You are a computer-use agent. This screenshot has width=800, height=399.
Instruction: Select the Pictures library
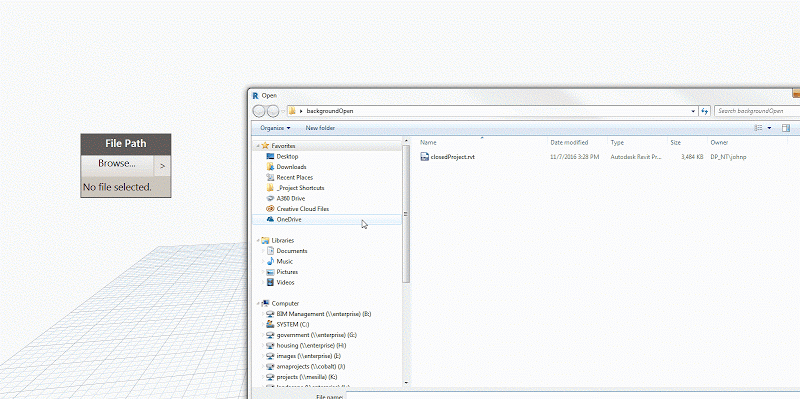pyautogui.click(x=287, y=272)
